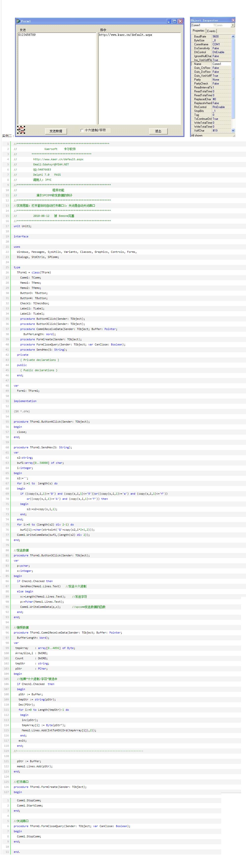Switch to the Properties tab
The image size is (246, 868).
click(198, 31)
